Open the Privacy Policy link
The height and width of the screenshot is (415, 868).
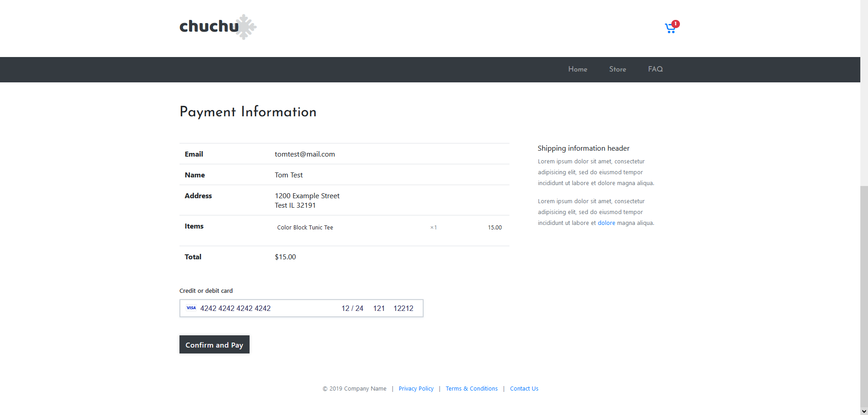click(416, 389)
